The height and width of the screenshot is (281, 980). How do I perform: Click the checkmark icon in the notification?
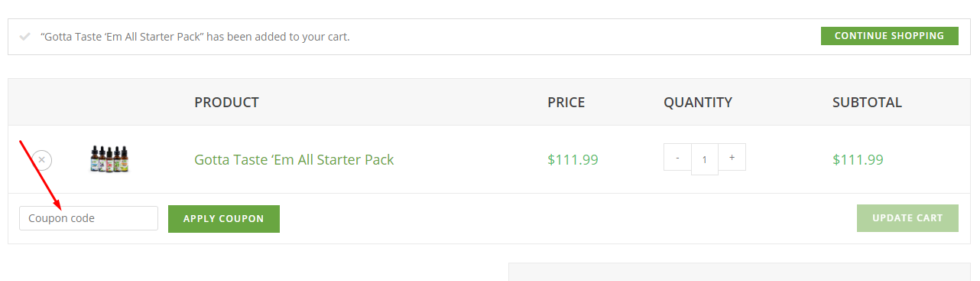click(25, 36)
